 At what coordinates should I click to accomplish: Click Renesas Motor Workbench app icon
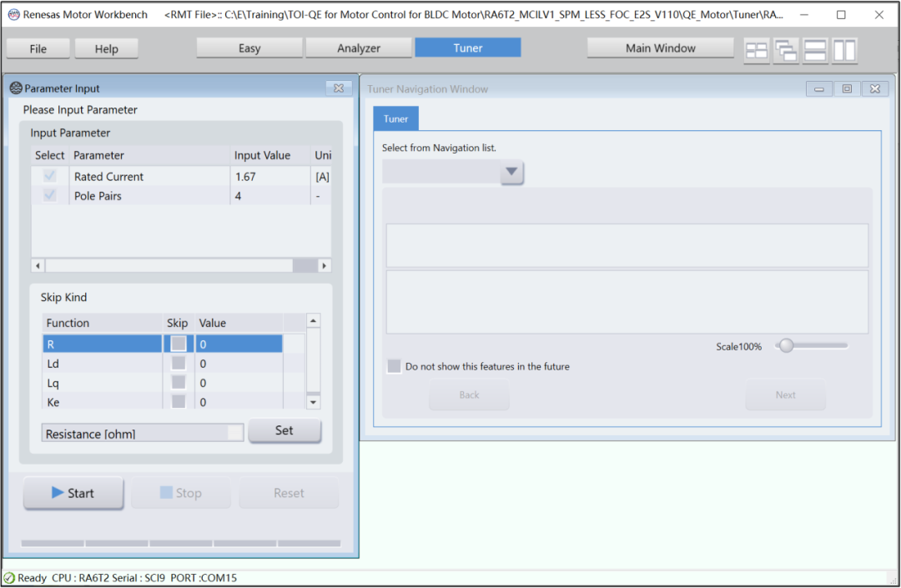coord(14,14)
